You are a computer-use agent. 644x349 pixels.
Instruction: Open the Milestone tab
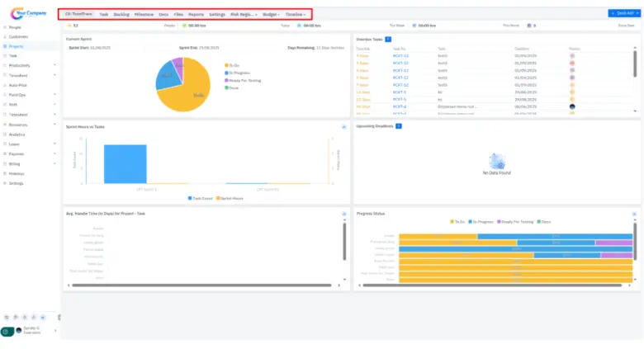coord(144,15)
